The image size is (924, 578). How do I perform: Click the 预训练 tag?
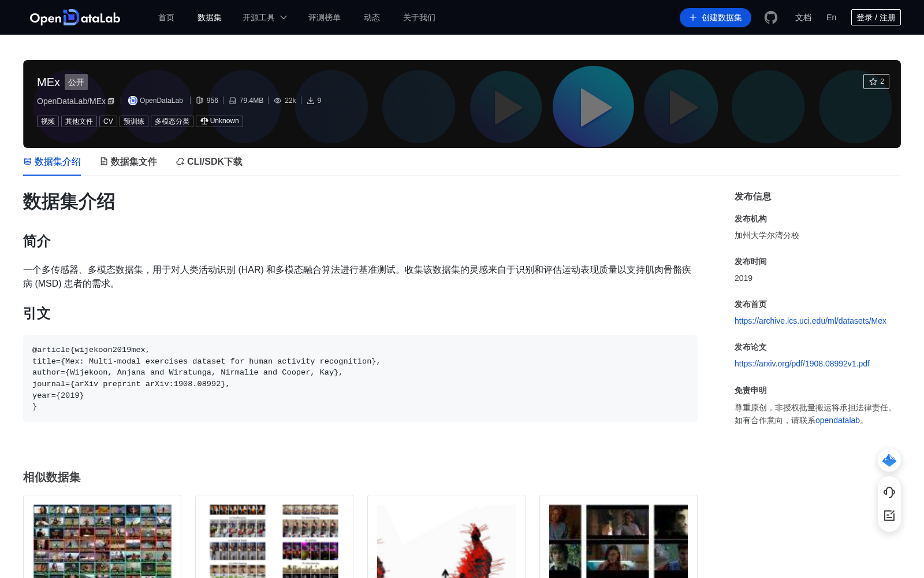(x=134, y=121)
